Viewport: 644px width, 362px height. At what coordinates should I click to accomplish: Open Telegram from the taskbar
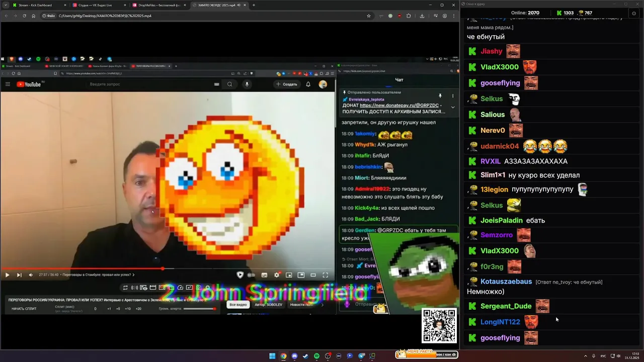click(x=361, y=356)
